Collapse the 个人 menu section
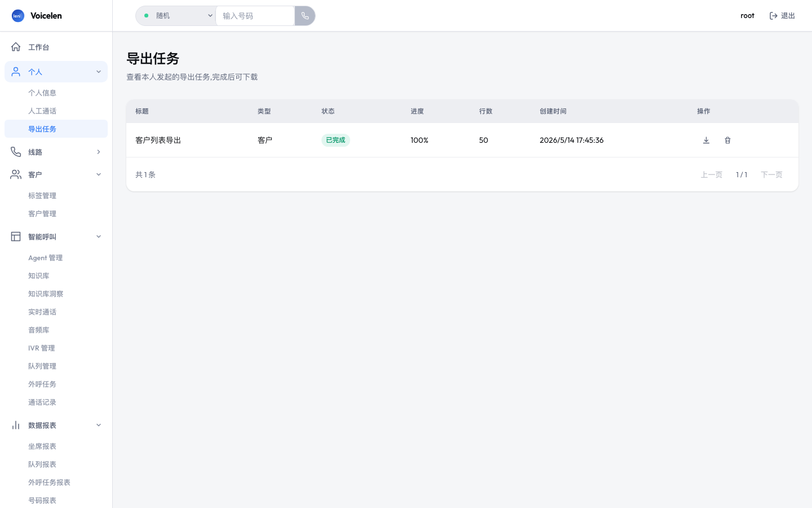 point(99,72)
